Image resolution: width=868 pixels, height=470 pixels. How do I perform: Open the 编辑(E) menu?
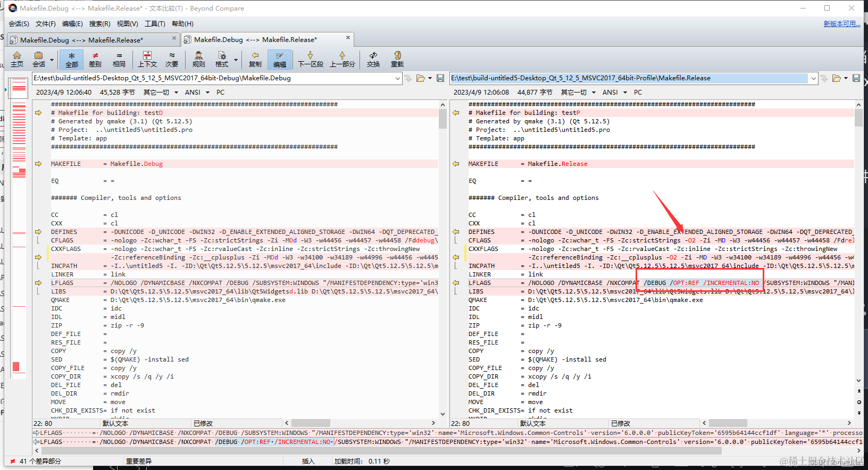coord(72,23)
